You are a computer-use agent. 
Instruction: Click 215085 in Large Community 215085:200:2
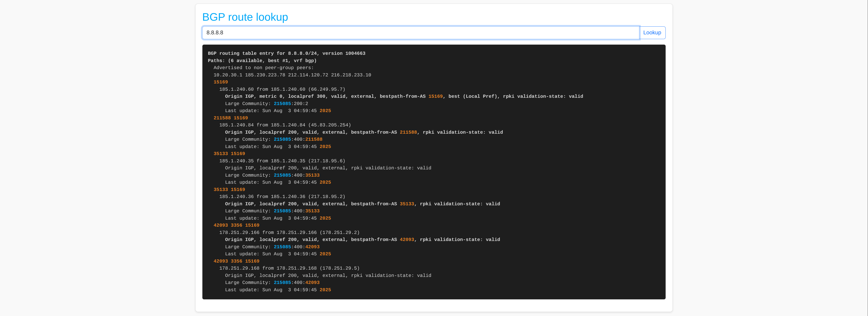[x=282, y=104]
